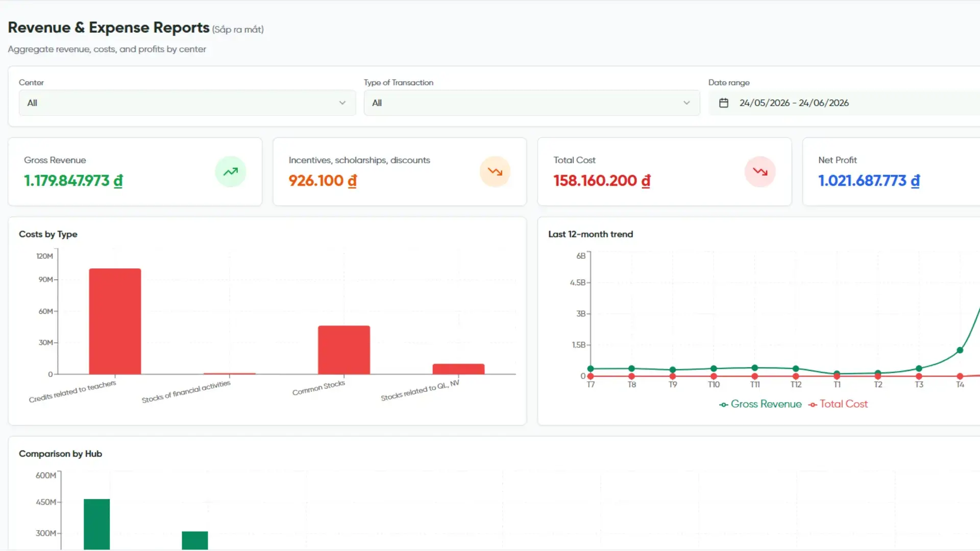Click the Credits related to teachers bar

coord(115,321)
